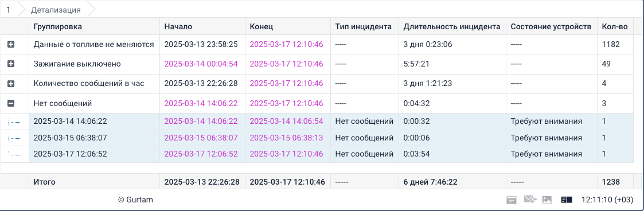
Task: Click the Состояние устройств column header
Action: tap(551, 27)
